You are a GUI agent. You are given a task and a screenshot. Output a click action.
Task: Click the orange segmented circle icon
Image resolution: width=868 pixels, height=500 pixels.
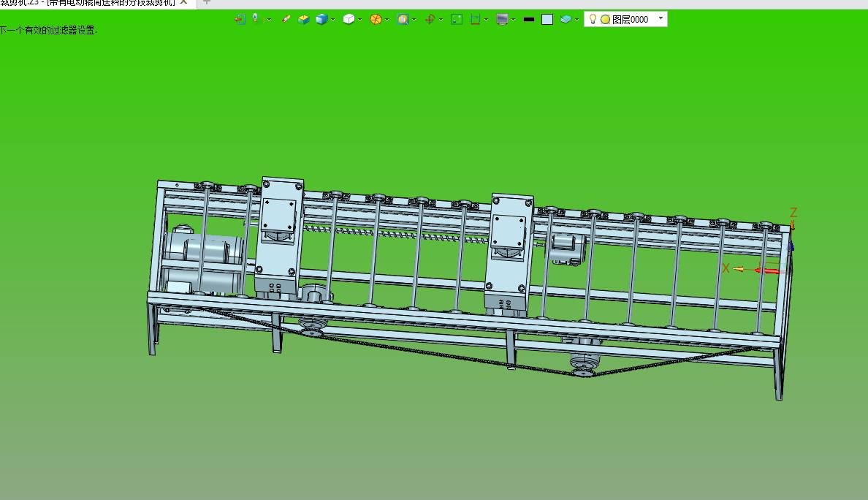[x=376, y=20]
